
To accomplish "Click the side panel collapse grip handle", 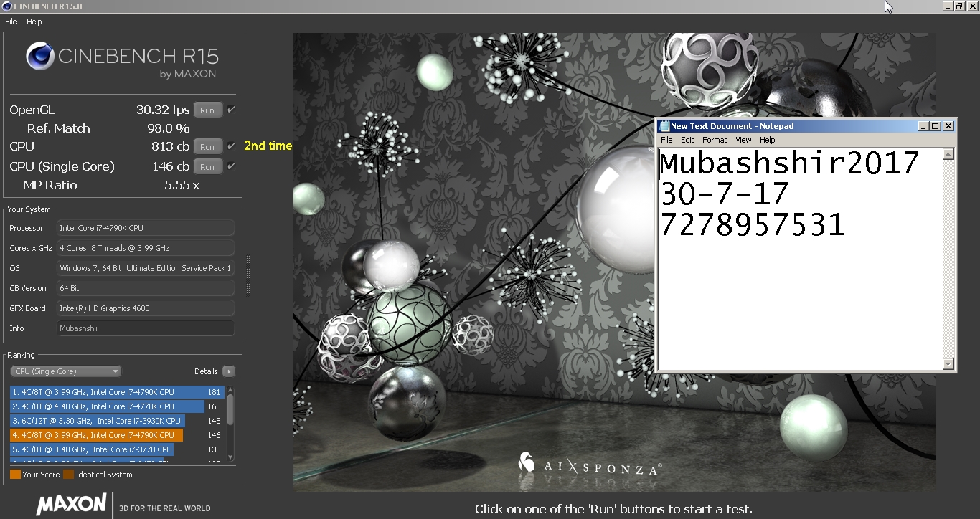I will [249, 276].
